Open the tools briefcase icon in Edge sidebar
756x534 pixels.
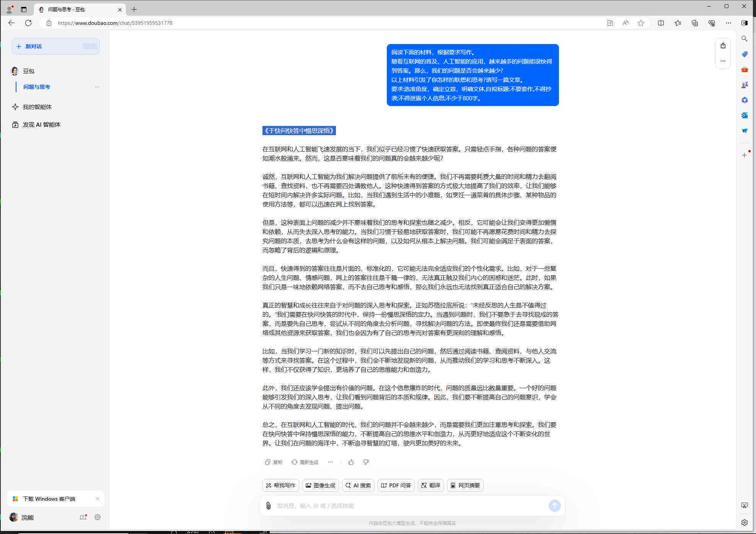(x=745, y=69)
